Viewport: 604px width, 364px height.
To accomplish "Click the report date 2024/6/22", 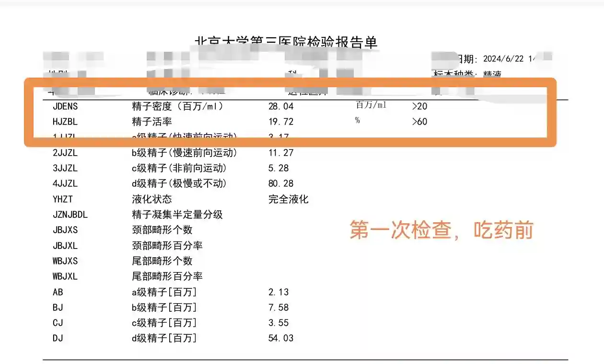I will [x=503, y=59].
